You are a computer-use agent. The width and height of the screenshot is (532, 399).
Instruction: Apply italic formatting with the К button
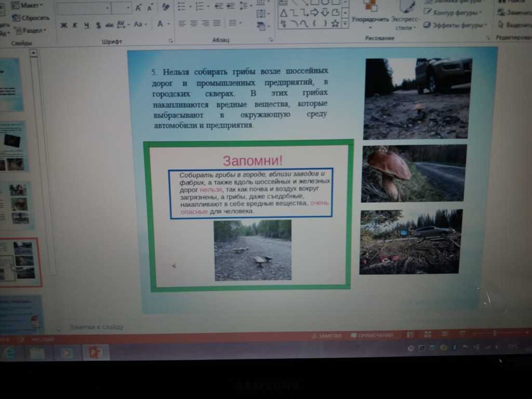75,25
